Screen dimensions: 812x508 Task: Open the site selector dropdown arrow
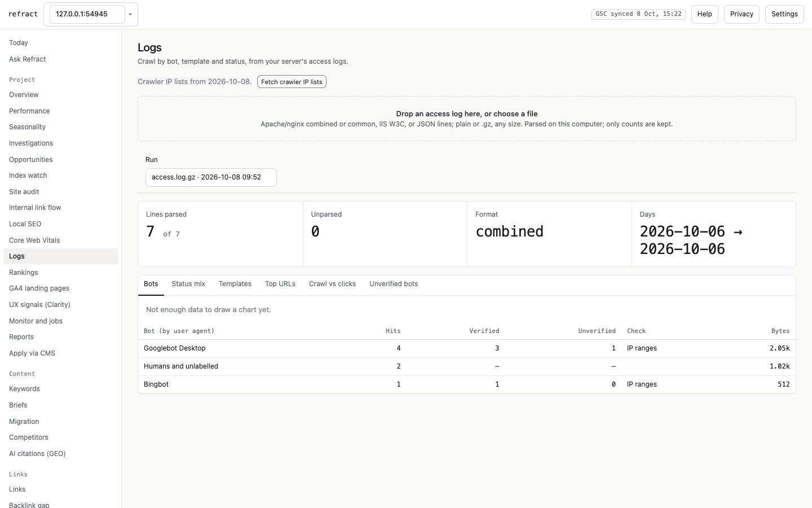[x=130, y=14]
